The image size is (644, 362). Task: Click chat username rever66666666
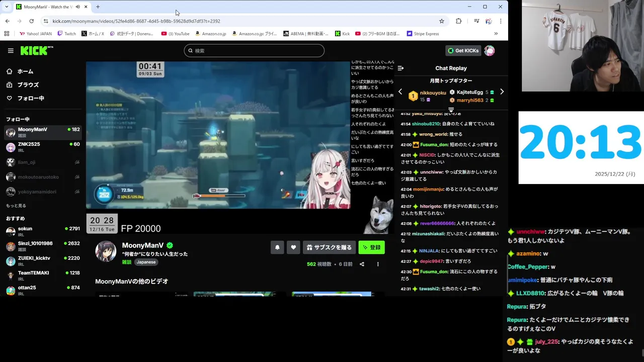pos(437,223)
